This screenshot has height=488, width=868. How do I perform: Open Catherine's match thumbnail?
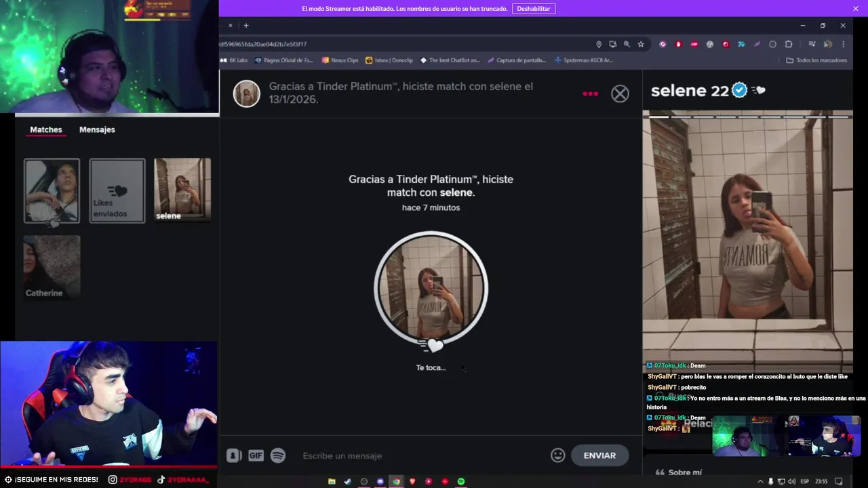[x=52, y=267]
